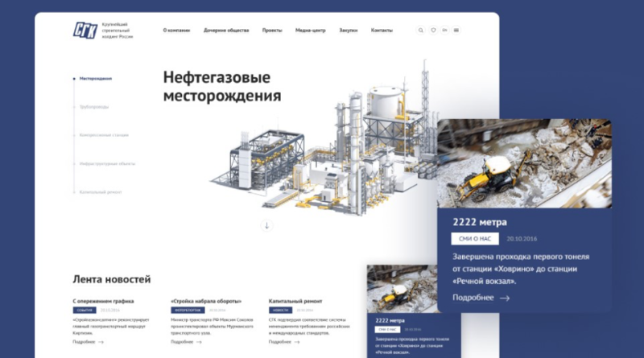This screenshot has width=644, height=358.
Task: Open search via the magnifier icon
Action: [420, 31]
